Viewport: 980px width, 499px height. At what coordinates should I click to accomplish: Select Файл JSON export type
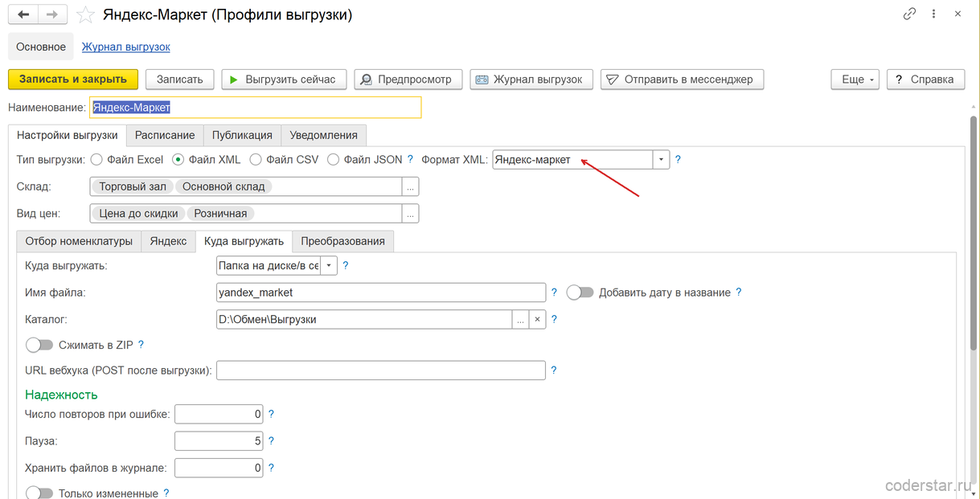click(333, 159)
